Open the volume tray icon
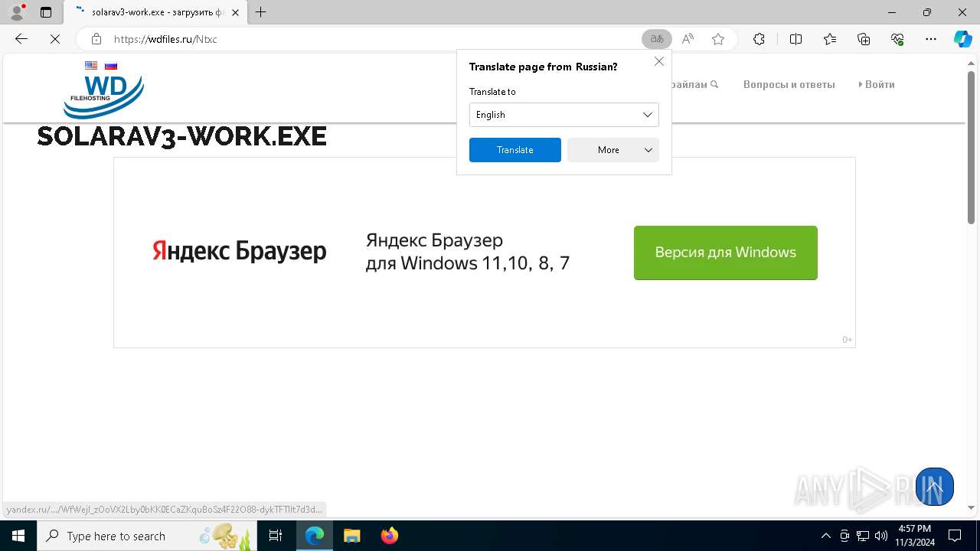This screenshot has width=980, height=551. click(x=881, y=536)
